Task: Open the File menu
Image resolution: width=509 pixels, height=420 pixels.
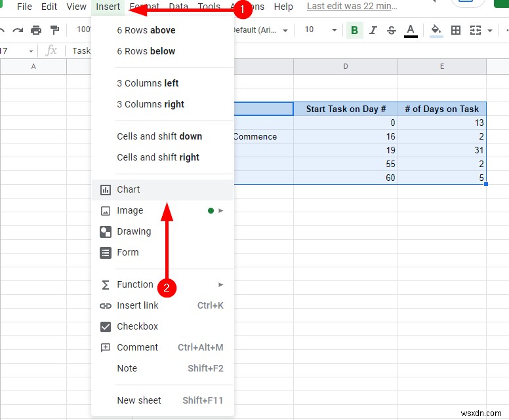Action: [24, 7]
